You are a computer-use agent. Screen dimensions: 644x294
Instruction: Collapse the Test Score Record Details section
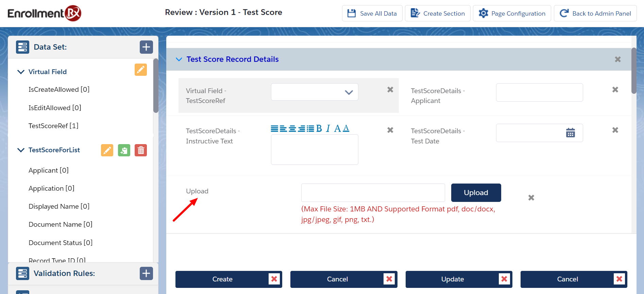[179, 59]
